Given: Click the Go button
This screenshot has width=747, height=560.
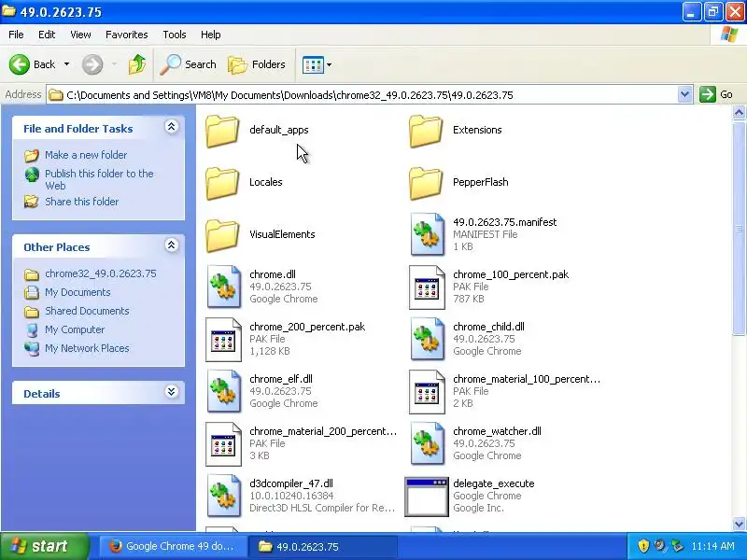Looking at the screenshot, I should 717,94.
